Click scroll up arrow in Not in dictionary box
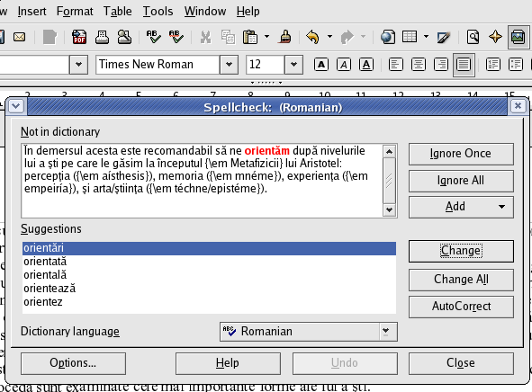Image resolution: width=532 pixels, height=392 pixels. point(389,151)
